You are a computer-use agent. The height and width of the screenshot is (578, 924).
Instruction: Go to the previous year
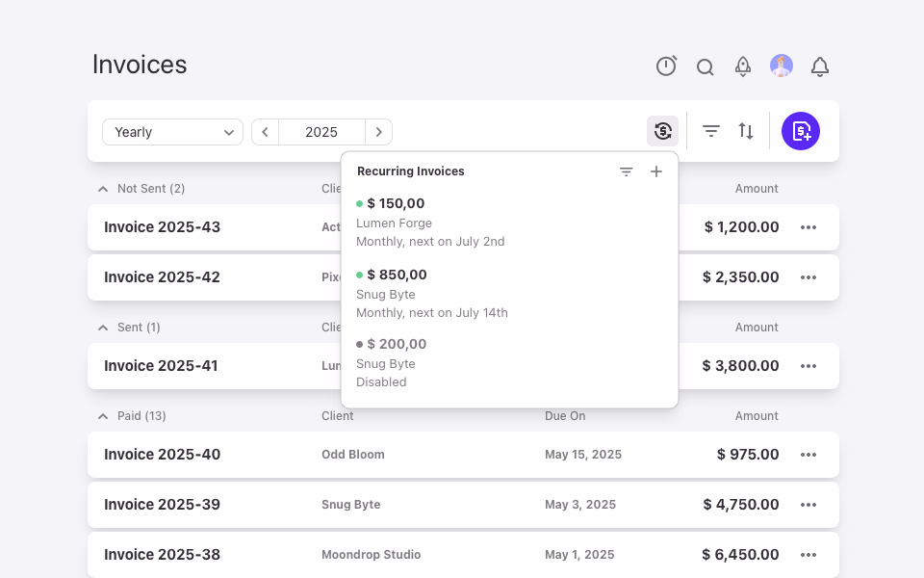(266, 132)
